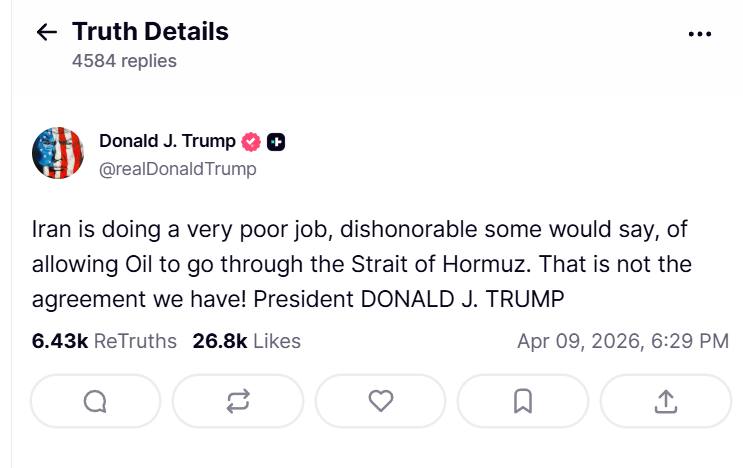This screenshot has height=468, width=743.
Task: Bookmark this Truth post
Action: (522, 401)
